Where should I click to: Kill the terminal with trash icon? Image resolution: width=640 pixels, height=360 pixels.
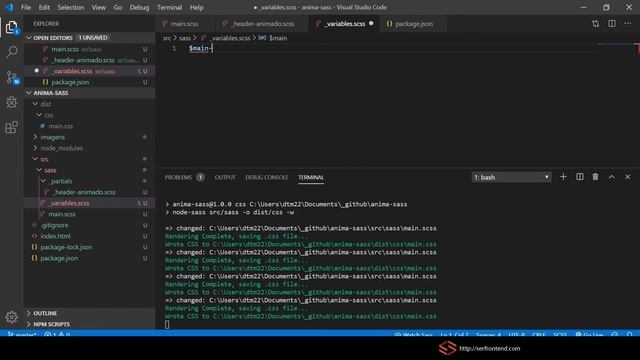point(595,177)
